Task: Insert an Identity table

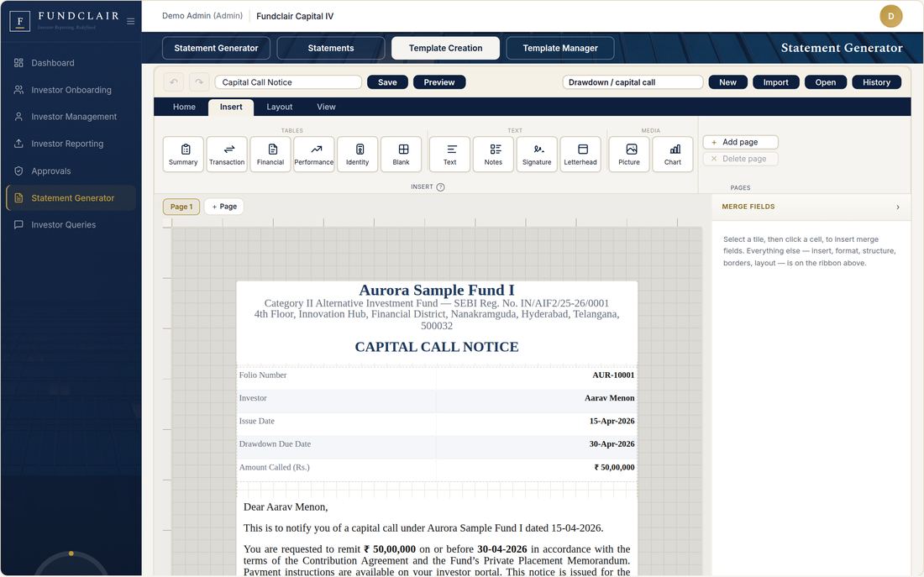Action: coord(358,155)
